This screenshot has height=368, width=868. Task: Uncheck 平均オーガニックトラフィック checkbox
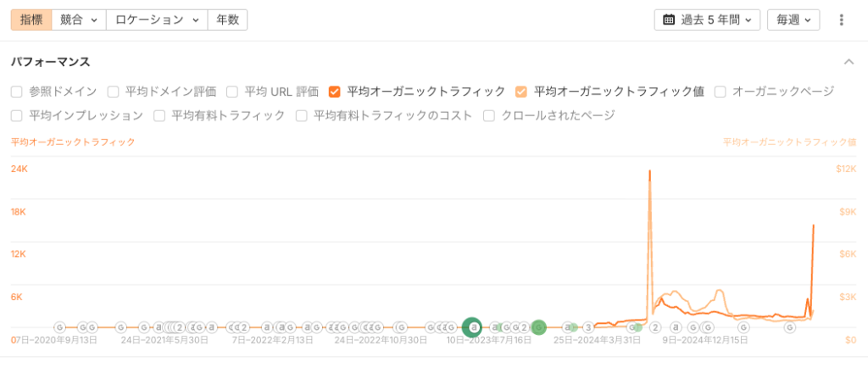pyautogui.click(x=335, y=92)
